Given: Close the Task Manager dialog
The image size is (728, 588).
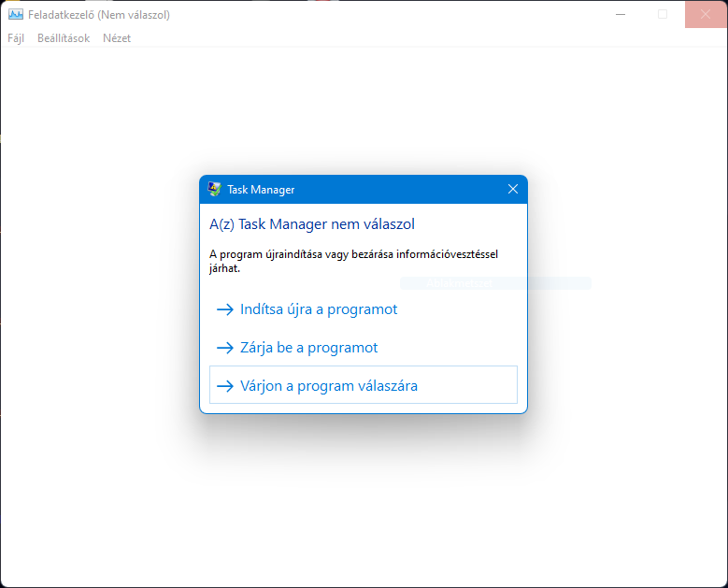Looking at the screenshot, I should pos(512,189).
